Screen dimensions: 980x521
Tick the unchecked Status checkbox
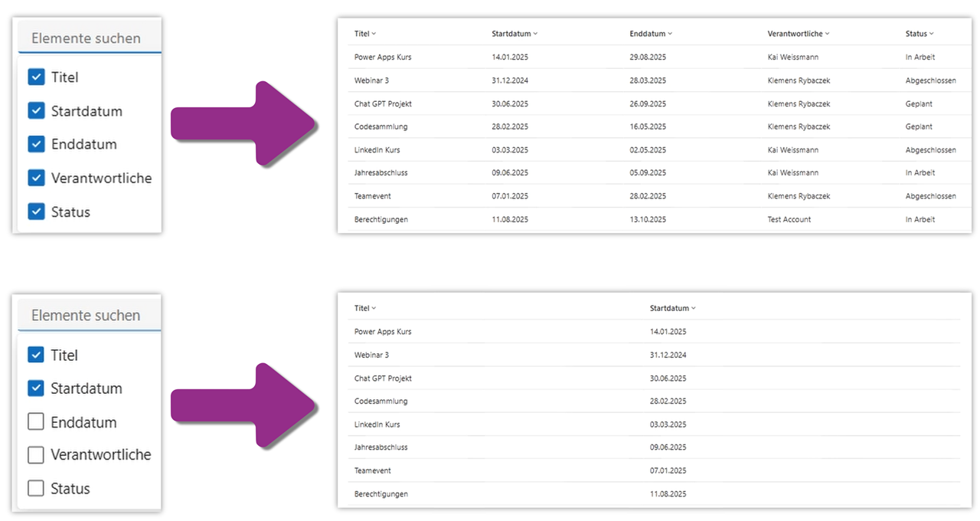tap(36, 488)
